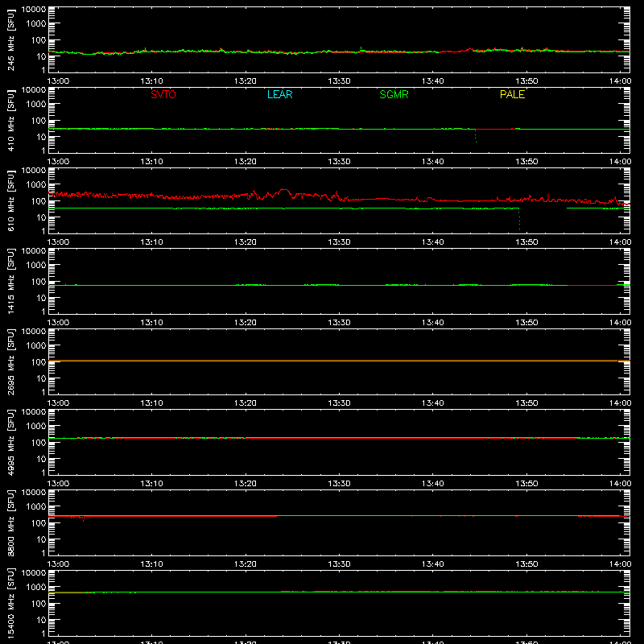644x644 pixels.
Task: Click the 100 tick label of 2695 MHz plot
Action: (x=39, y=362)
